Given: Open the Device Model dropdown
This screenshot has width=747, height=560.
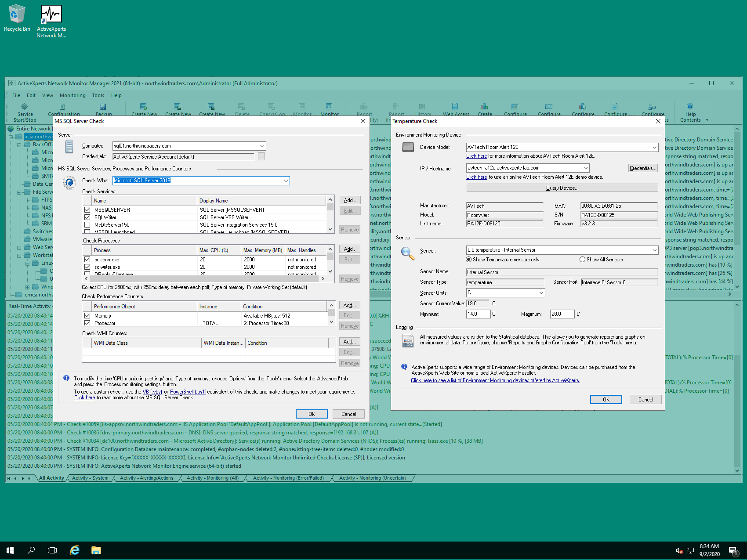Looking at the screenshot, I should click(x=654, y=148).
